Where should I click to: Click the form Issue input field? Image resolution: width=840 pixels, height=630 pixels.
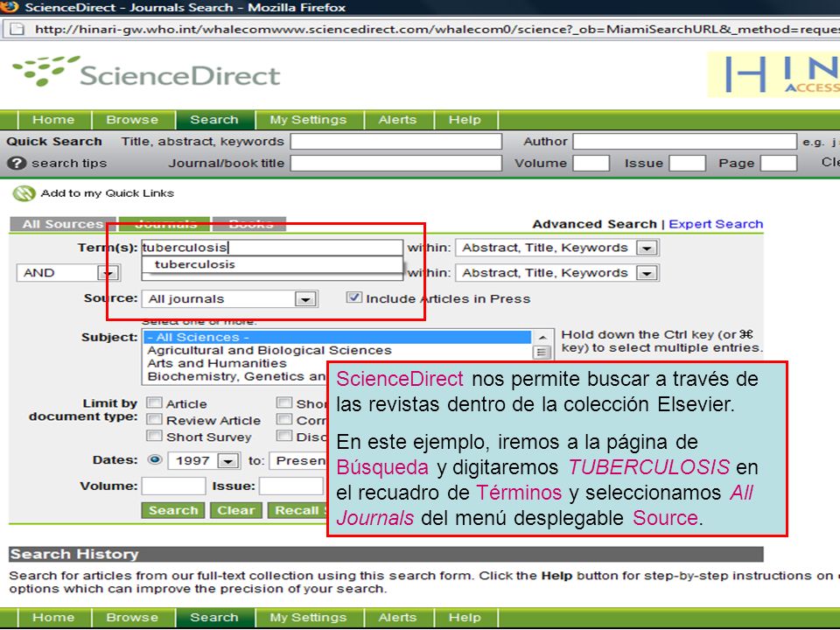291,486
